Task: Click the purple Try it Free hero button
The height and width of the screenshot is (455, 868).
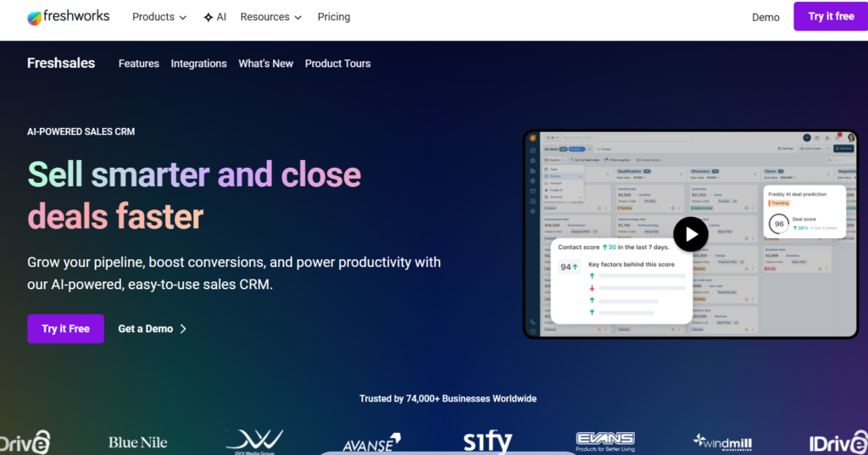Action: coord(65,329)
